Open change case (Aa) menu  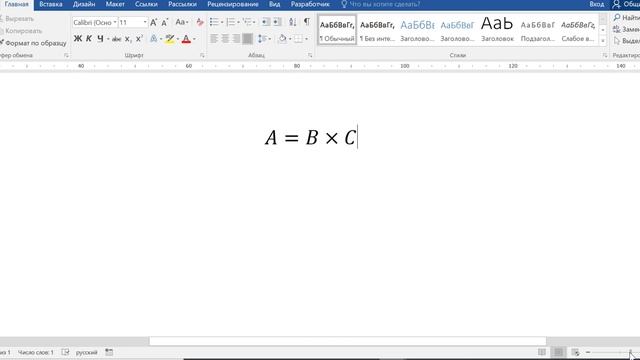(182, 22)
